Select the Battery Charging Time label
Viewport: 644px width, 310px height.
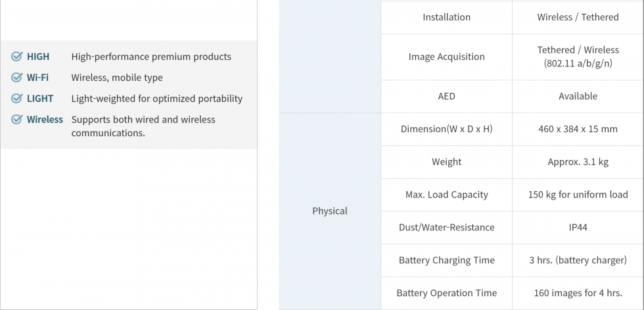click(x=447, y=261)
